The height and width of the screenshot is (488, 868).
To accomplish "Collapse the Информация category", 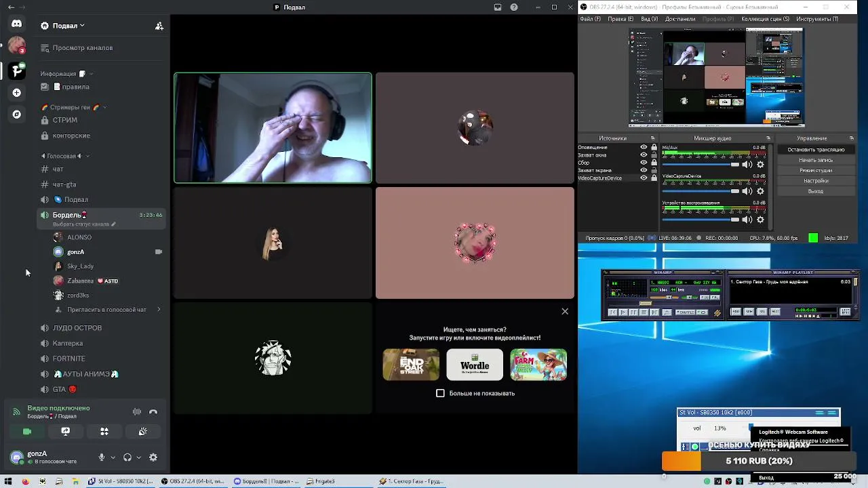I will coord(91,74).
